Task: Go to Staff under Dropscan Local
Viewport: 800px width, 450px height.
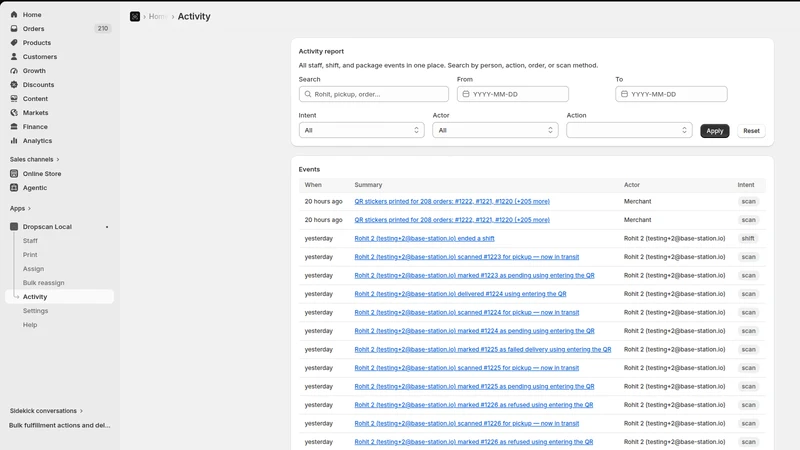Action: pos(30,241)
